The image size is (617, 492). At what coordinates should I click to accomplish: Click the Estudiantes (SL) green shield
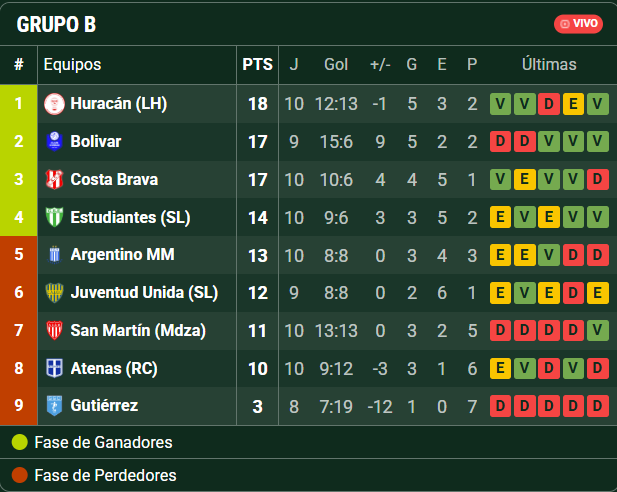point(54,217)
